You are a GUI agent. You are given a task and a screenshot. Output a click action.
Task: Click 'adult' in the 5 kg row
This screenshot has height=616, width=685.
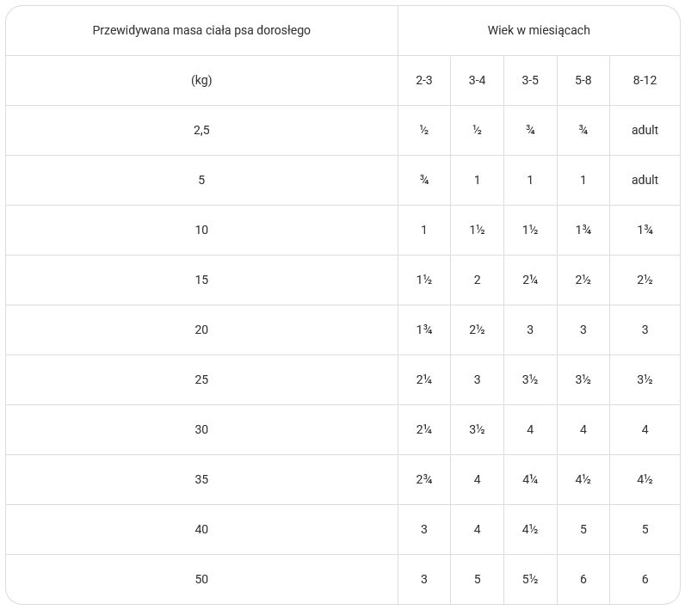point(645,180)
